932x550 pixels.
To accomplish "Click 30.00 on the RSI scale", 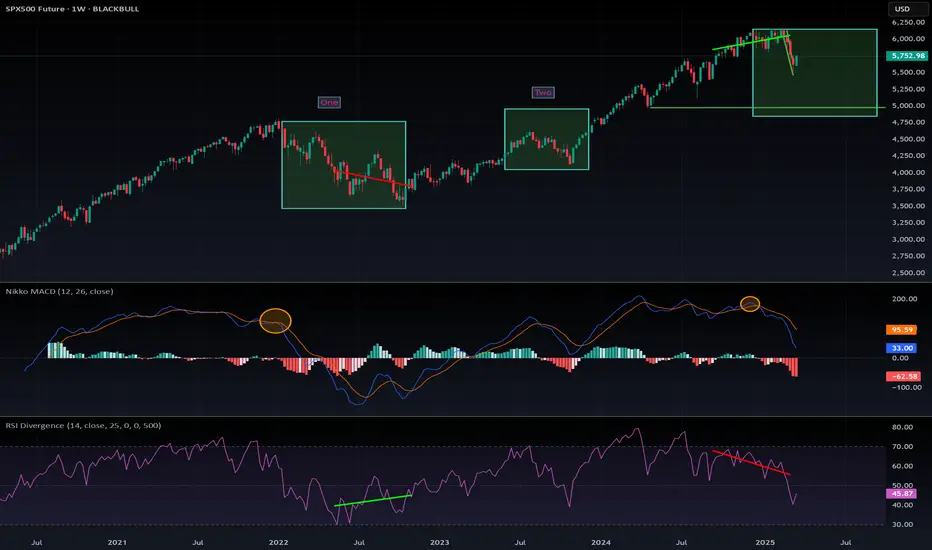I will 902,524.
